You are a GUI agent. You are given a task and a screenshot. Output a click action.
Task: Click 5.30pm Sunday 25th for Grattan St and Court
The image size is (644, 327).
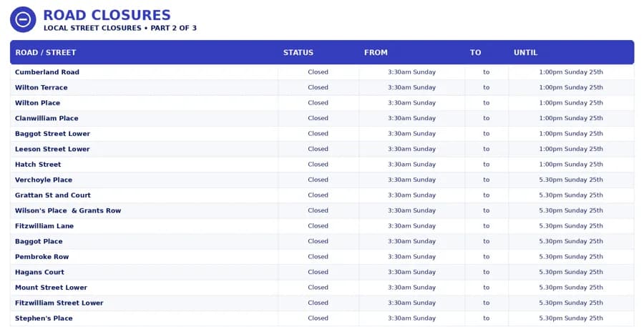pos(571,195)
